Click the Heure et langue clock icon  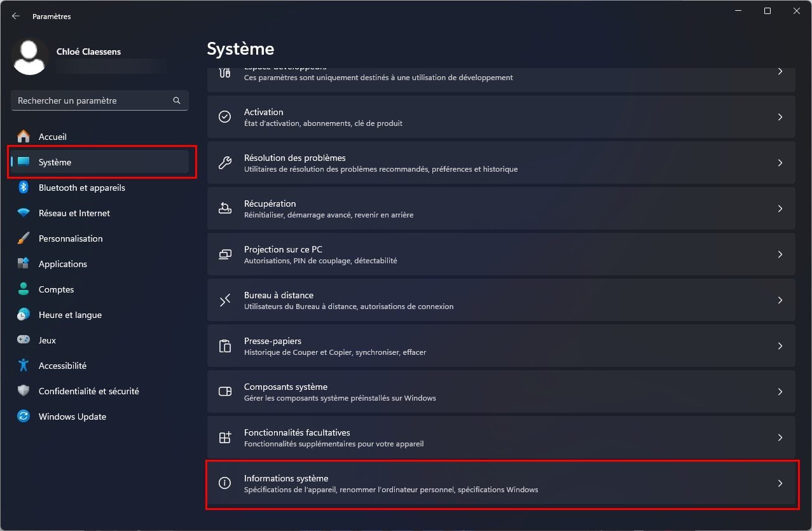point(24,315)
